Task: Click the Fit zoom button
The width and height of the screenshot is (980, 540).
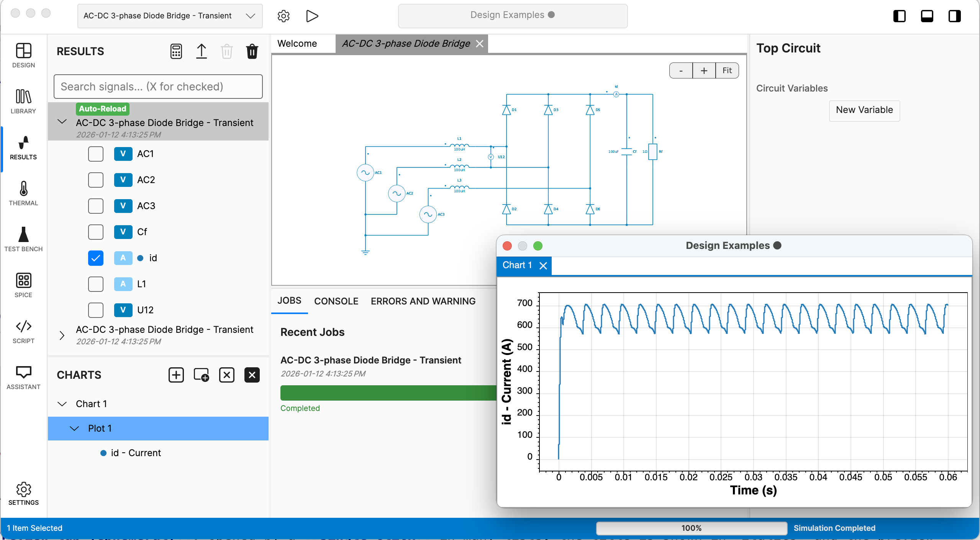Action: pyautogui.click(x=727, y=70)
